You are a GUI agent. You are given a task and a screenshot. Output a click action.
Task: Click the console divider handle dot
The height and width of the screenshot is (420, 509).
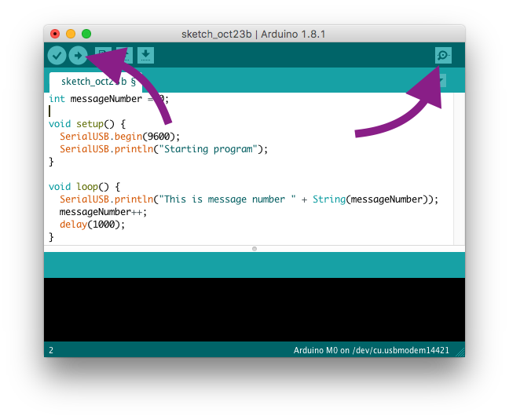pos(255,249)
